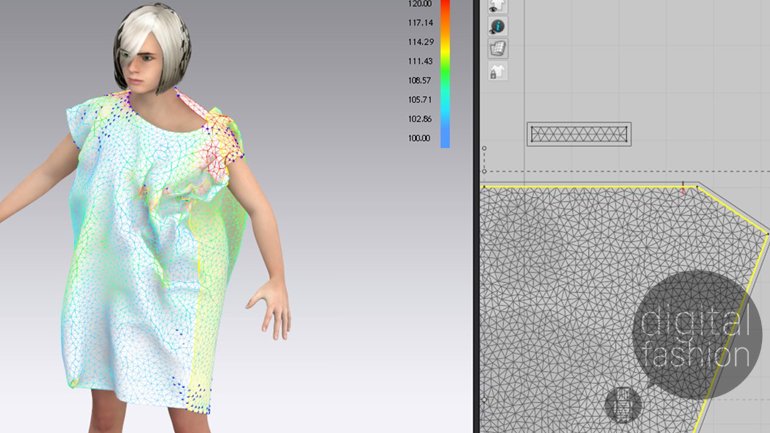The width and height of the screenshot is (770, 433).
Task: Click the red strain area on garment shoulder
Action: click(223, 140)
